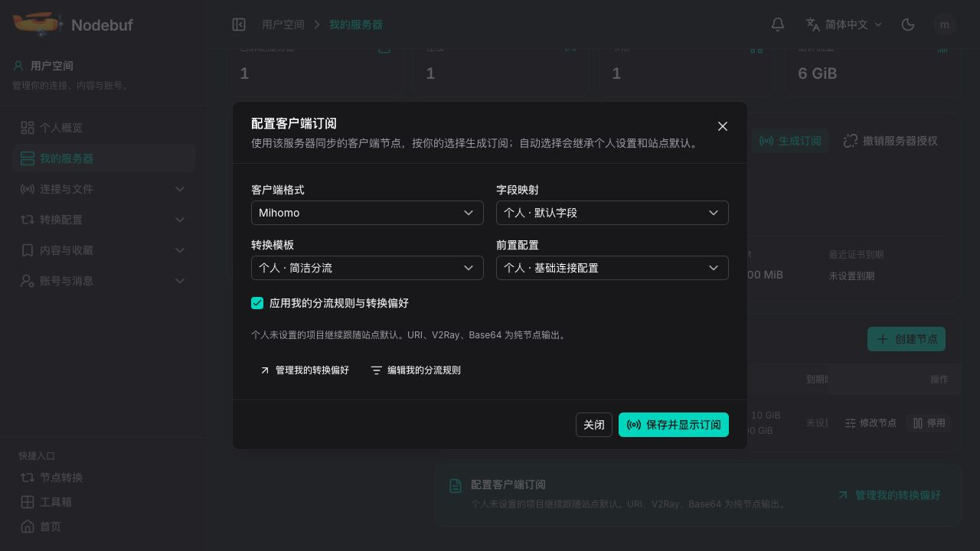Click 管理我的转换偏好 in the bottom banner
980x551 pixels.
click(x=889, y=495)
